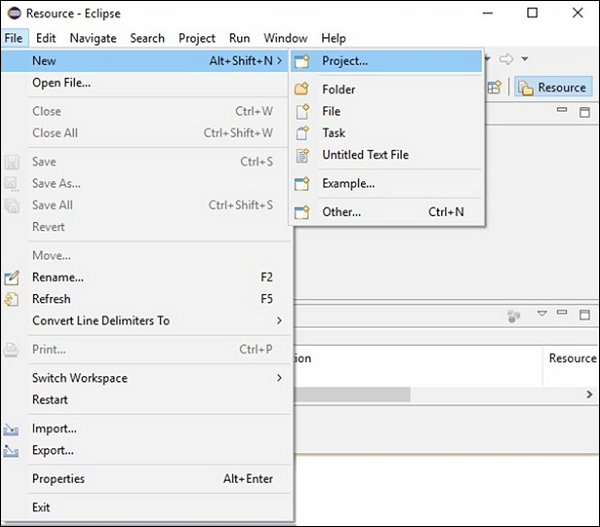Select the Resource perspective button
This screenshot has width=600, height=527.
coord(552,87)
